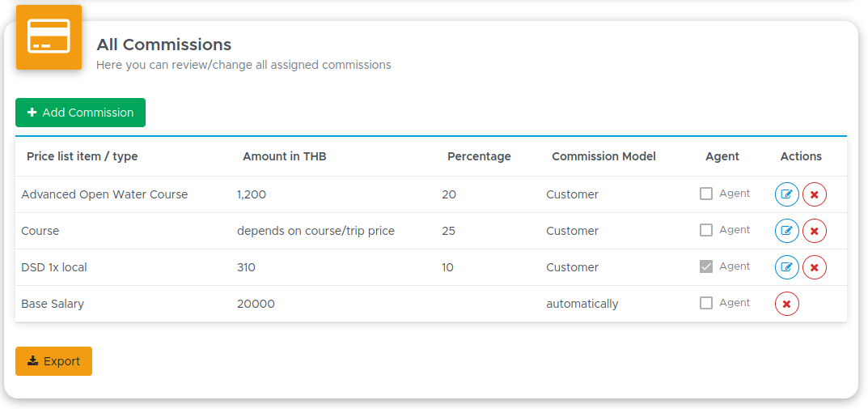Delete the Advanced Open Water Course commission
This screenshot has height=409, width=868.
coord(815,194)
